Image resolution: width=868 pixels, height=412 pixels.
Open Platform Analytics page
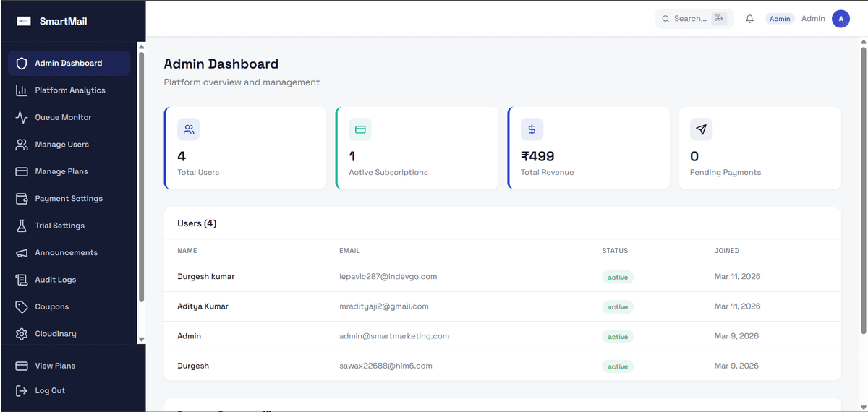point(69,90)
